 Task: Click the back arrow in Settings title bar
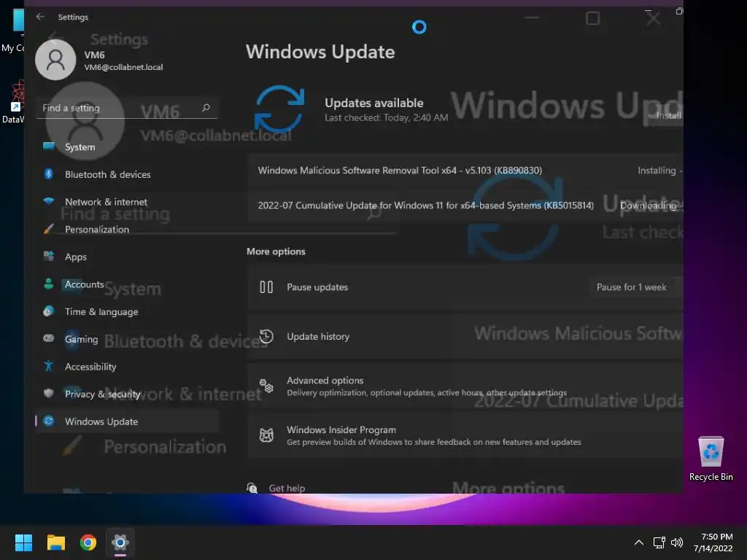pos(40,17)
